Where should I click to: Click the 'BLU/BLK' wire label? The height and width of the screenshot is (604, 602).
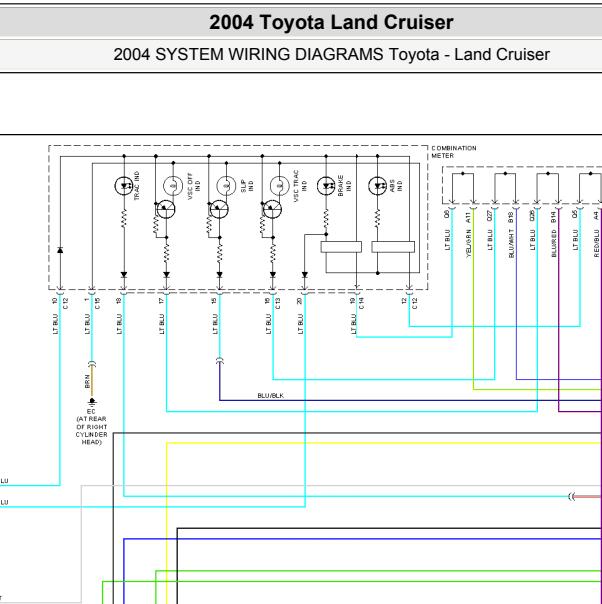pyautogui.click(x=270, y=396)
